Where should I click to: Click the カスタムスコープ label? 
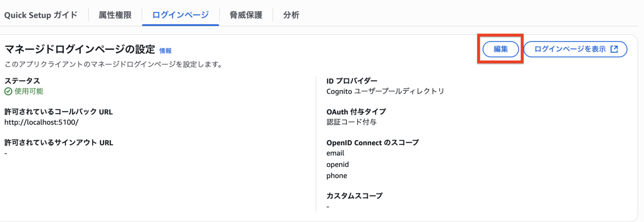point(354,196)
